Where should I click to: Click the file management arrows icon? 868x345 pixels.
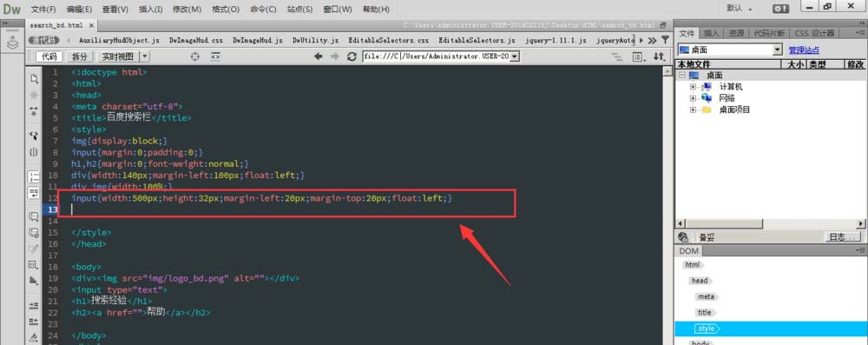click(659, 56)
